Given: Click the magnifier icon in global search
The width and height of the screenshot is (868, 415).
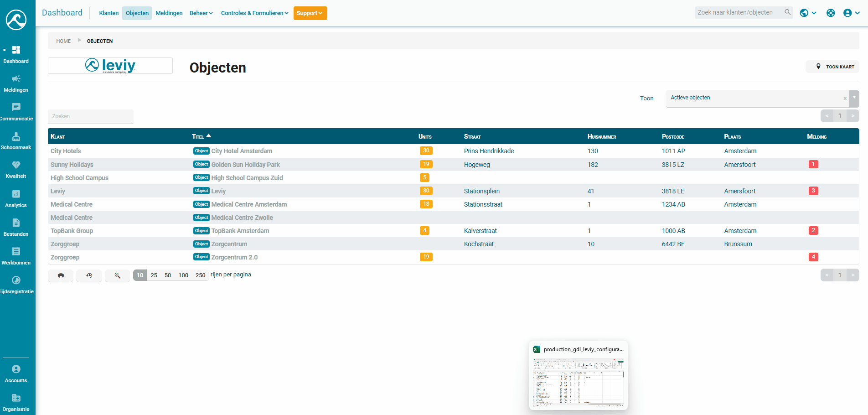Looking at the screenshot, I should (787, 12).
